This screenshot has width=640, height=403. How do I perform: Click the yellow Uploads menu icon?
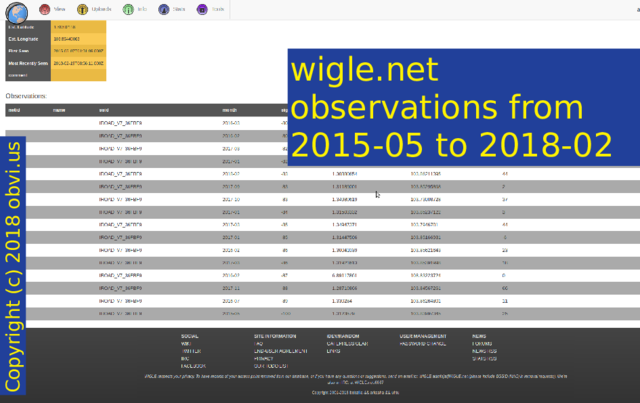(82, 9)
